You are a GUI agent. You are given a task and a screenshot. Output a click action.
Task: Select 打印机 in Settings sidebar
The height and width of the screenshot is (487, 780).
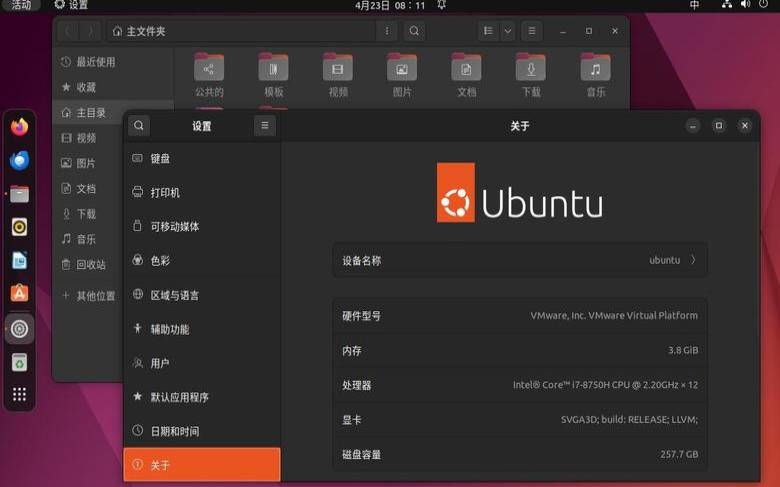201,193
